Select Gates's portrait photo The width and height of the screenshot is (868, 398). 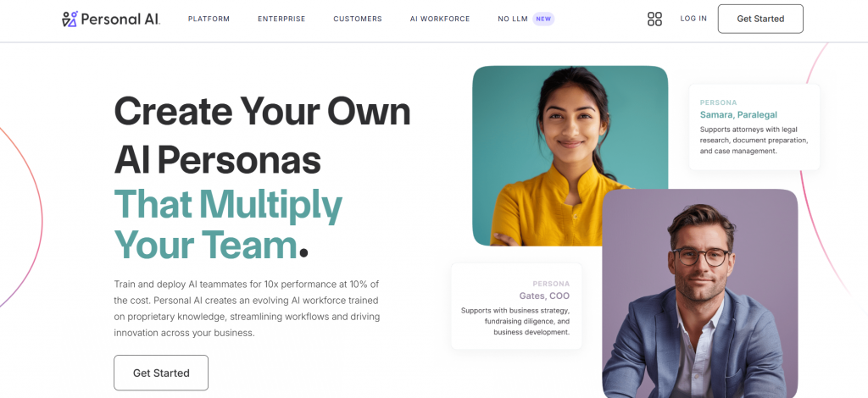click(x=699, y=293)
